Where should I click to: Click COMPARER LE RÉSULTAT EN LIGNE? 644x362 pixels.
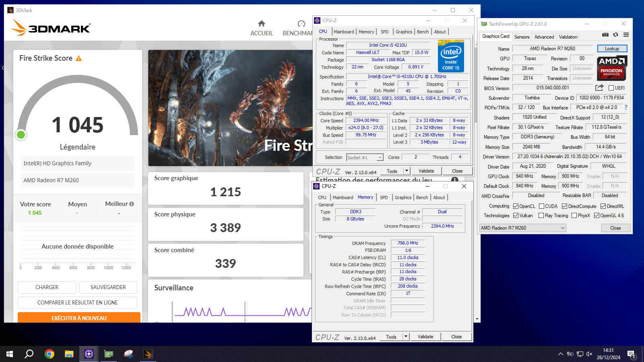pyautogui.click(x=77, y=302)
